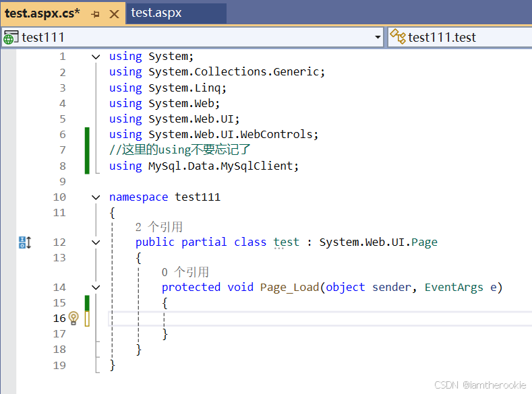This screenshot has height=394, width=532.
Task: Click the 'namespace' keyword on line 10
Action: point(138,197)
